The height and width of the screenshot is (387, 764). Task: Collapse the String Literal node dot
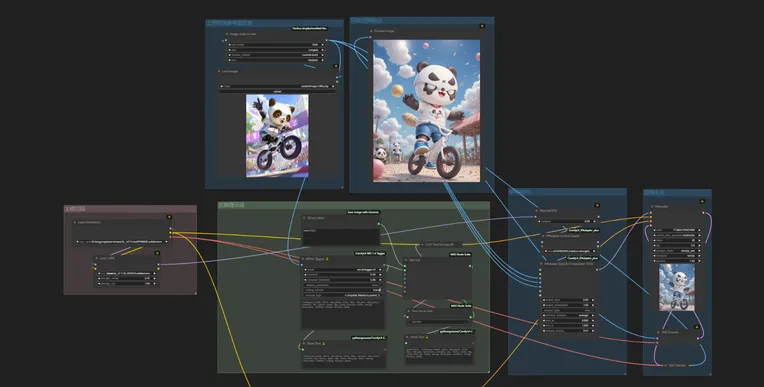[304, 218]
